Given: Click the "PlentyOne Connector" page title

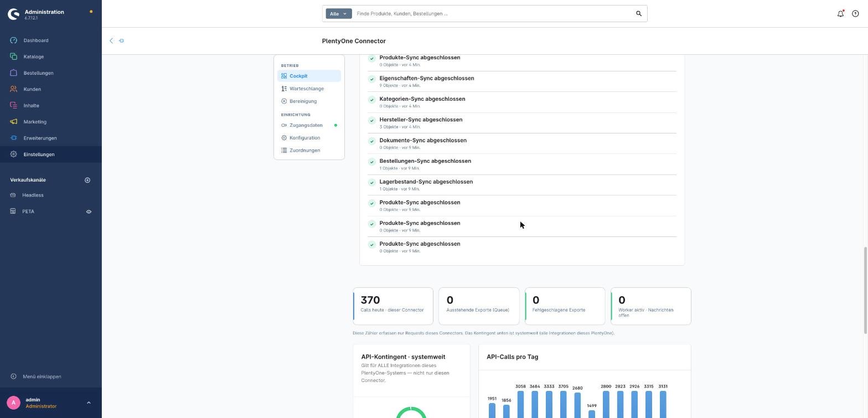Looking at the screenshot, I should click(x=354, y=41).
